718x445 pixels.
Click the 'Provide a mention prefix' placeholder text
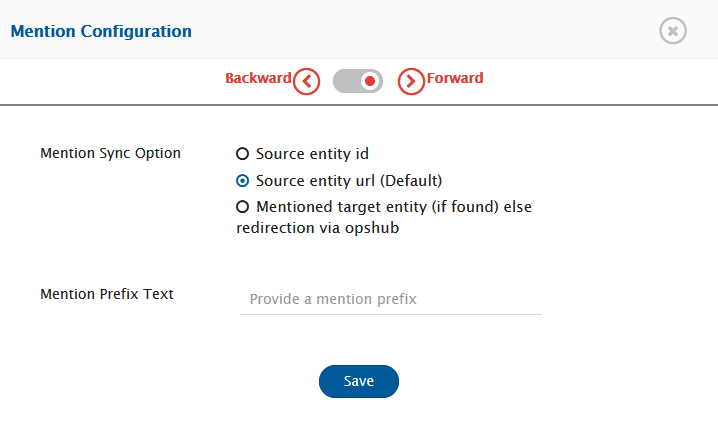[x=333, y=299]
